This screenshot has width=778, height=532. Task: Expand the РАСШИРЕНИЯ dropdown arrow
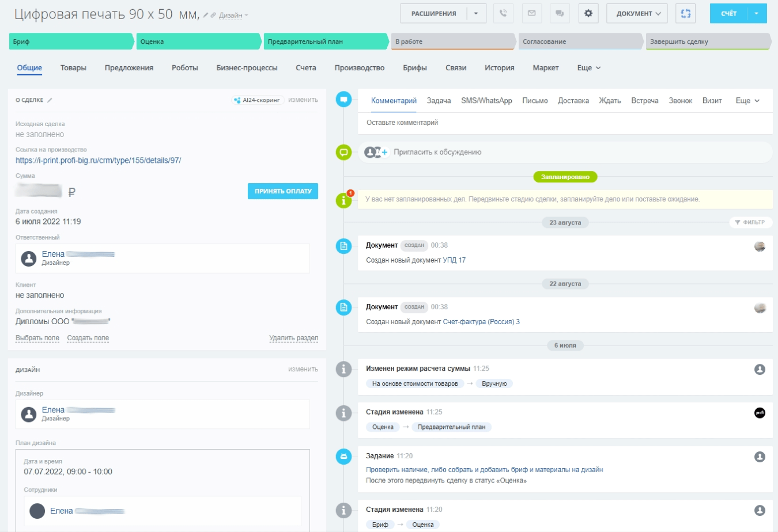click(x=476, y=14)
